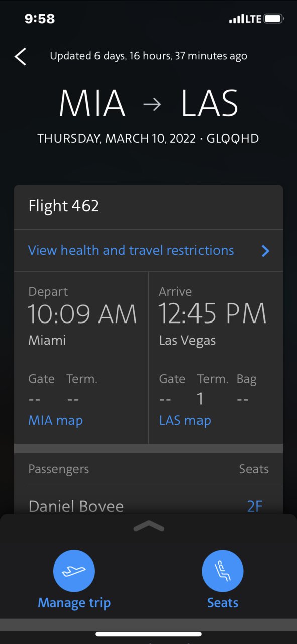Tap the Flight 462 header
Image resolution: width=297 pixels, height=644 pixels.
click(x=64, y=206)
